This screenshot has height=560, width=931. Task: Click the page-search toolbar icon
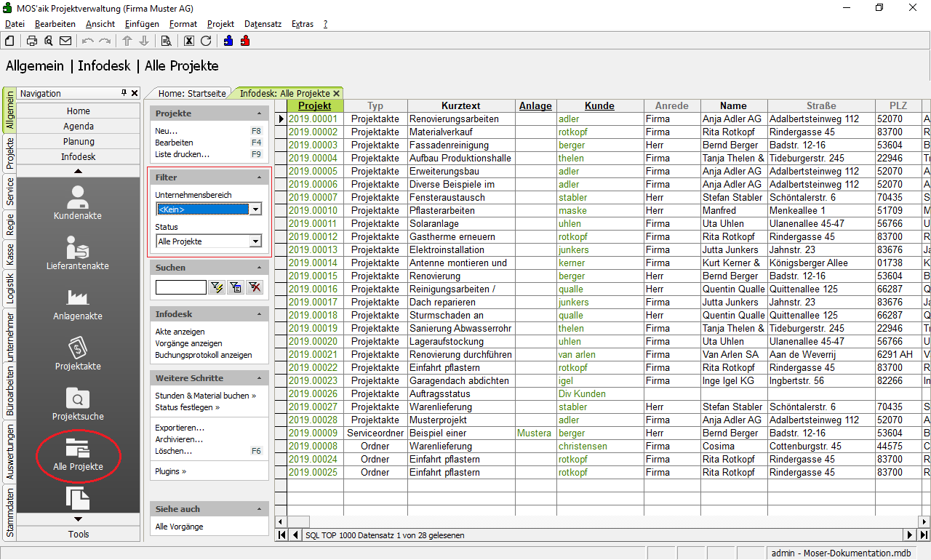click(x=166, y=41)
